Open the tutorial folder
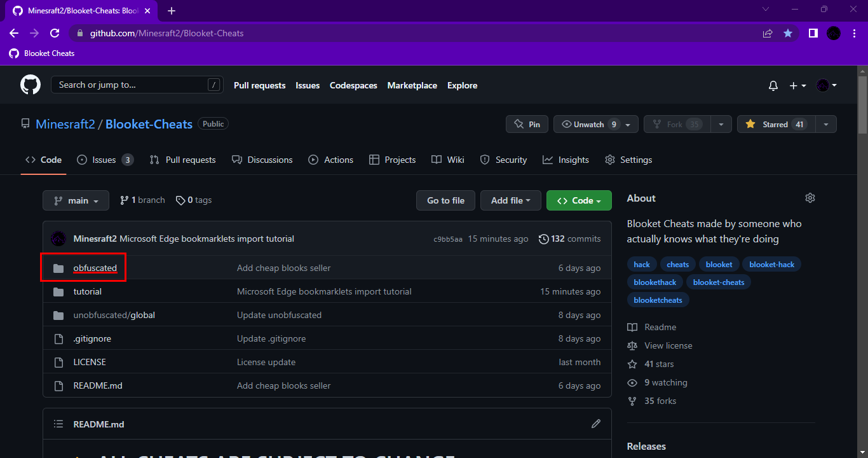The image size is (868, 458). (x=88, y=291)
